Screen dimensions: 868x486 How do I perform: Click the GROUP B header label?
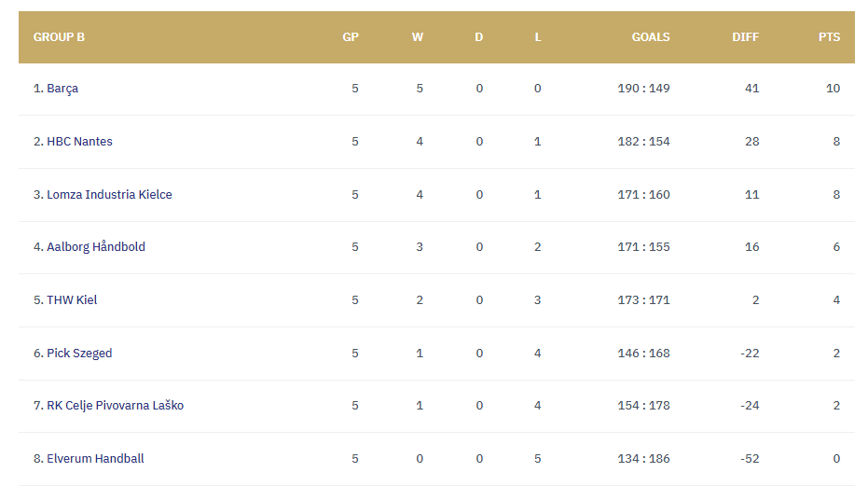click(59, 37)
